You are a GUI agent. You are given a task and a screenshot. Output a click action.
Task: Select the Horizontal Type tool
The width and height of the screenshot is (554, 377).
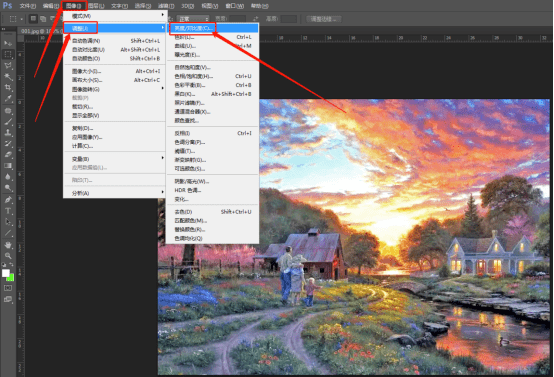click(8, 211)
